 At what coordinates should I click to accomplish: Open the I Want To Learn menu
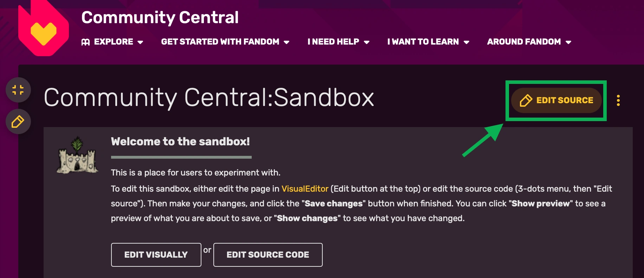pyautogui.click(x=423, y=42)
